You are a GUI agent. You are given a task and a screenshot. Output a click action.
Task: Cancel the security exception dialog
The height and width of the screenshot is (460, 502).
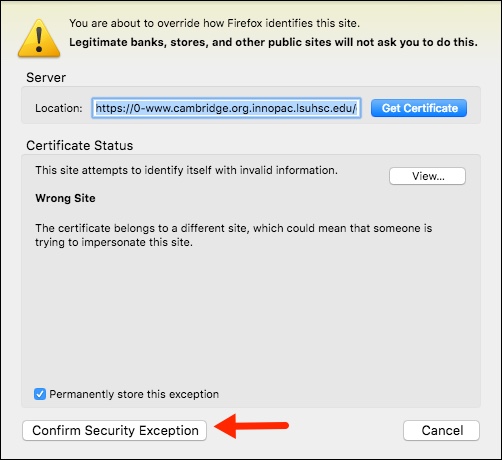point(441,430)
